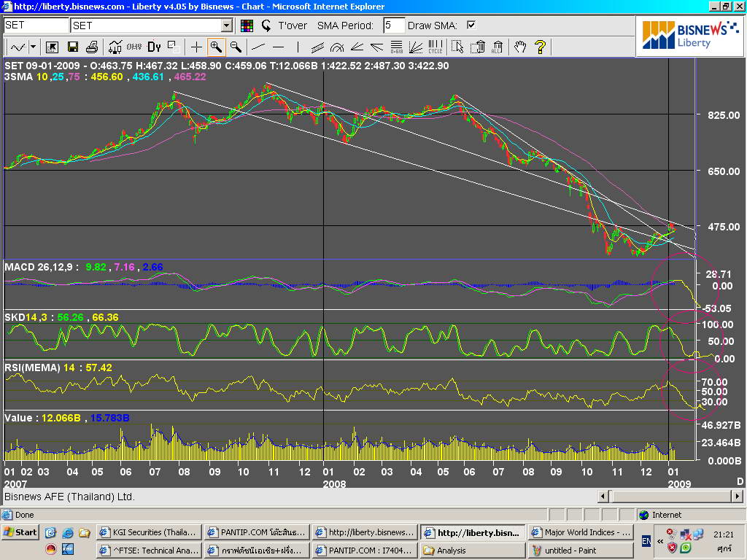This screenshot has height=560, width=747.
Task: Select the object pointer selection tool
Action: [x=457, y=47]
